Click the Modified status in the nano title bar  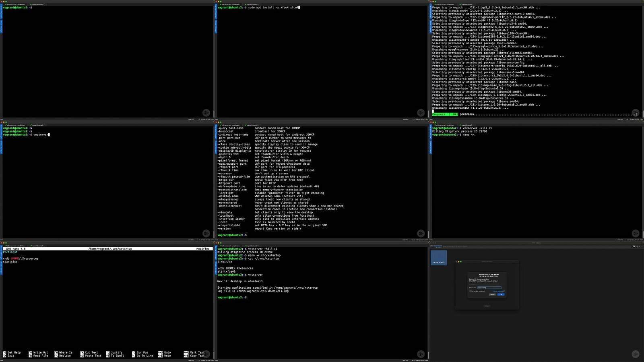coord(203,249)
